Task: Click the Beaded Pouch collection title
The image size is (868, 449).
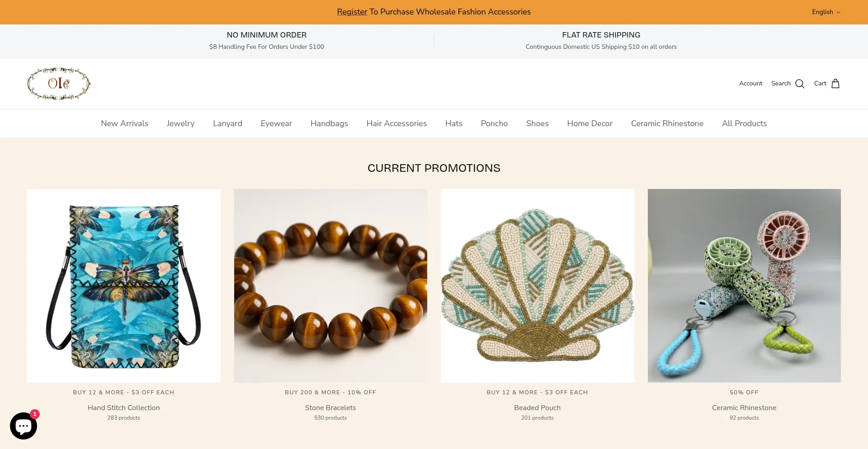Action: click(537, 408)
